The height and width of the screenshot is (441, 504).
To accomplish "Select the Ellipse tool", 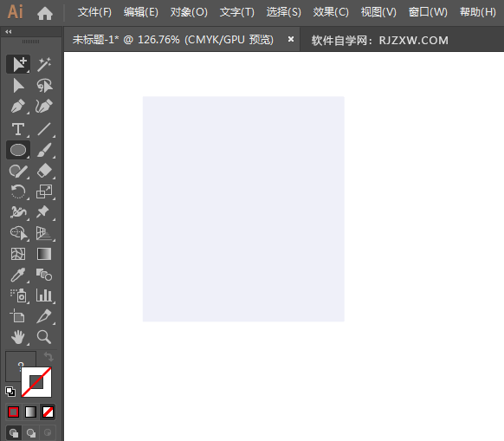I will tap(18, 150).
